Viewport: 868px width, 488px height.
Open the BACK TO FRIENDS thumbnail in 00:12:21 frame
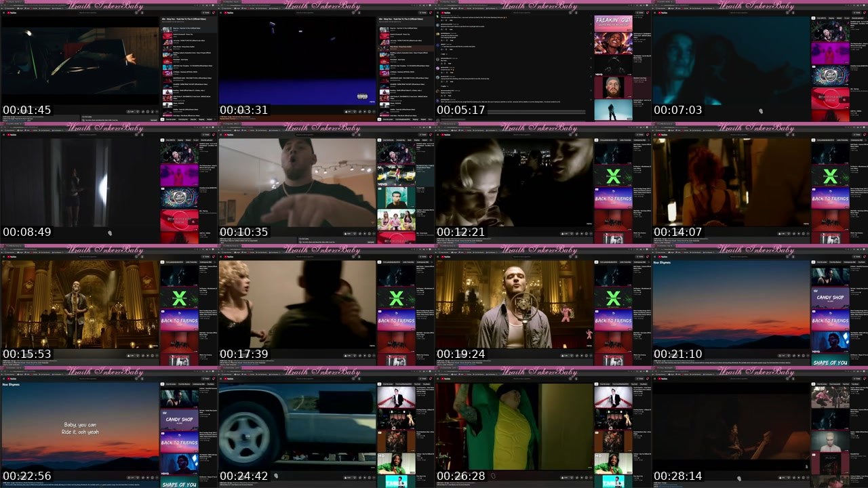pyautogui.click(x=613, y=199)
